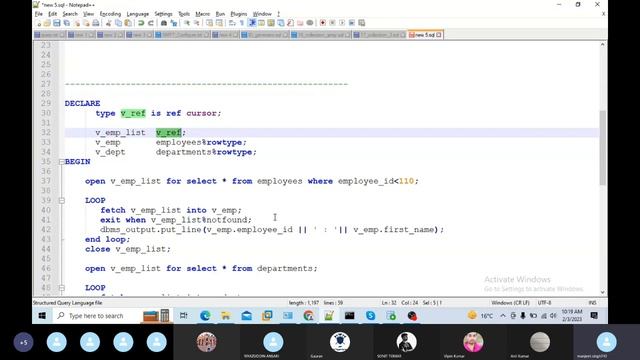Open the Edit menu
The image size is (640, 360).
[53, 14]
